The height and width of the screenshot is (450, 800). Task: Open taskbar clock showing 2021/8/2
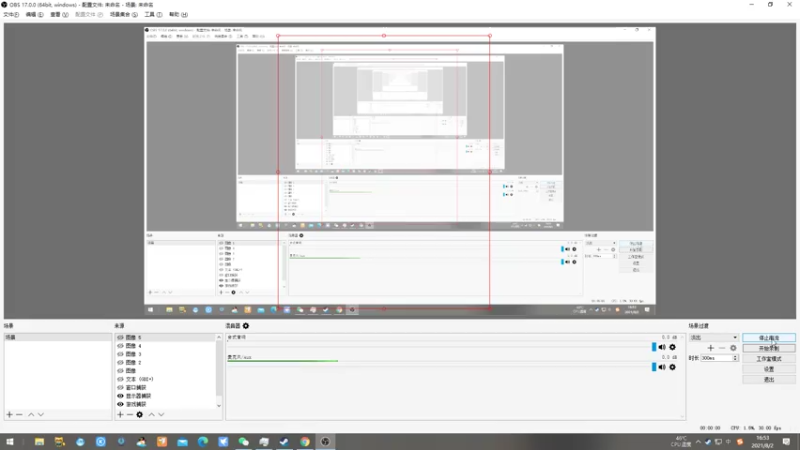[x=762, y=442]
